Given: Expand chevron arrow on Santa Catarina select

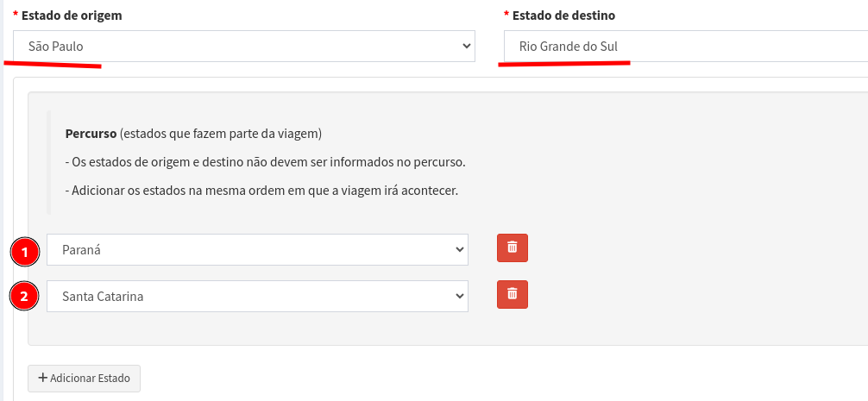Looking at the screenshot, I should 459,297.
